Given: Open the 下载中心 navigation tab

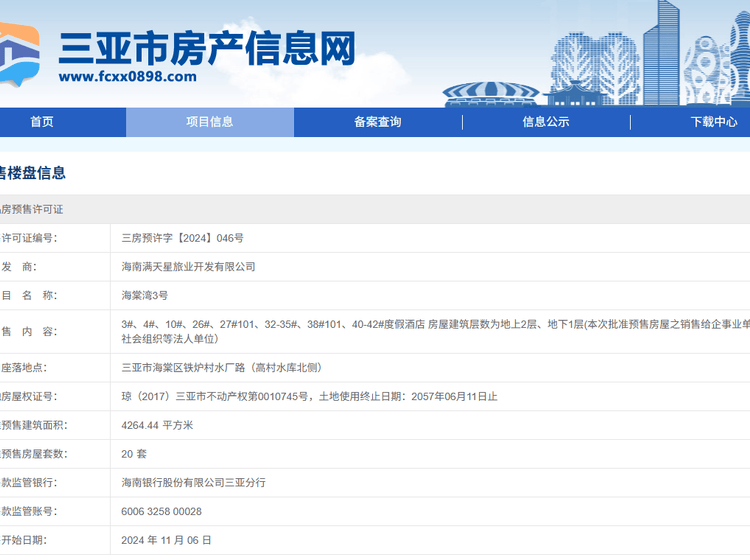Looking at the screenshot, I should click(713, 122).
